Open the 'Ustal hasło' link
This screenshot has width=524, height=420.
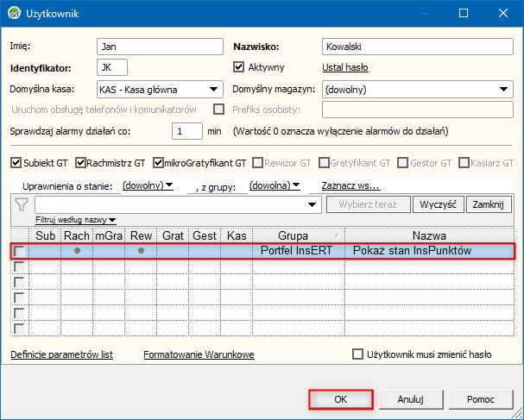click(x=345, y=67)
